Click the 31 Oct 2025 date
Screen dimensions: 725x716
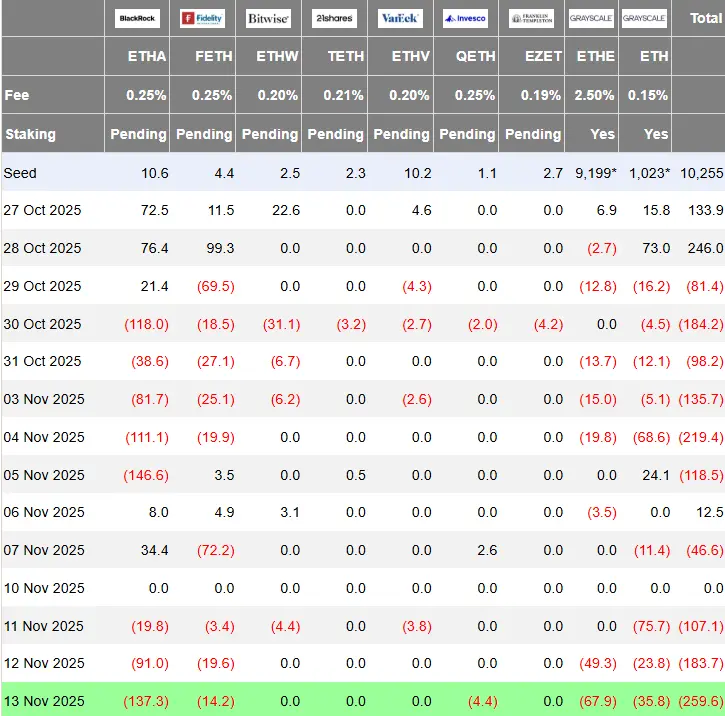[42, 361]
